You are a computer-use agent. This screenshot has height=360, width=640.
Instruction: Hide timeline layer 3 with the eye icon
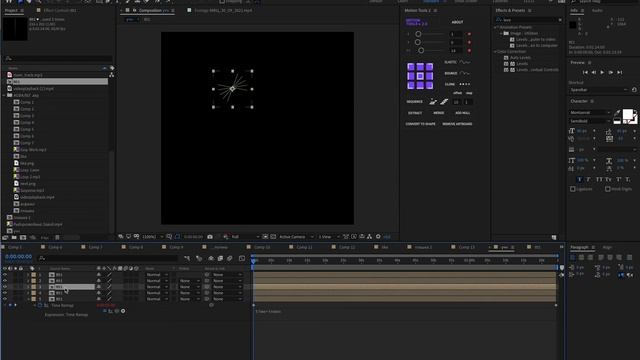5,287
